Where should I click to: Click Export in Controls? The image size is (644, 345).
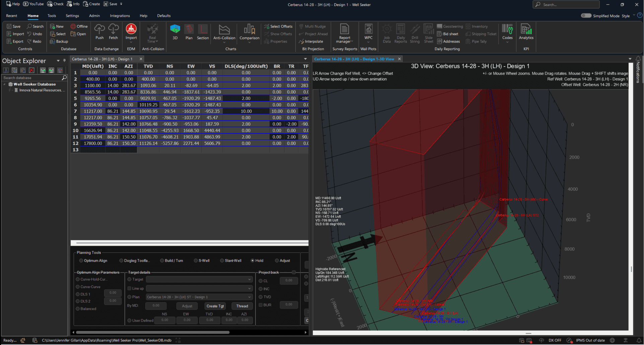pyautogui.click(x=15, y=41)
